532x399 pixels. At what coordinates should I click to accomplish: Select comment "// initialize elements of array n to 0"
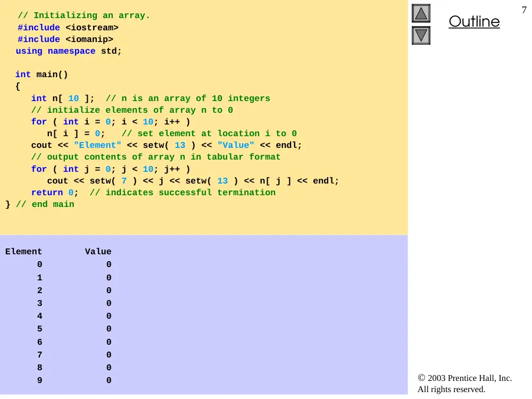132,110
